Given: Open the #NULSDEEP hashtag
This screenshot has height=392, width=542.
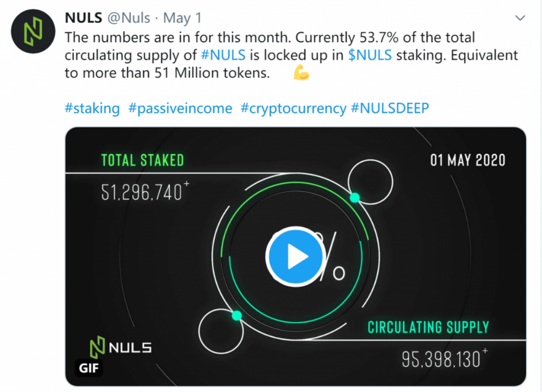Looking at the screenshot, I should click(389, 108).
